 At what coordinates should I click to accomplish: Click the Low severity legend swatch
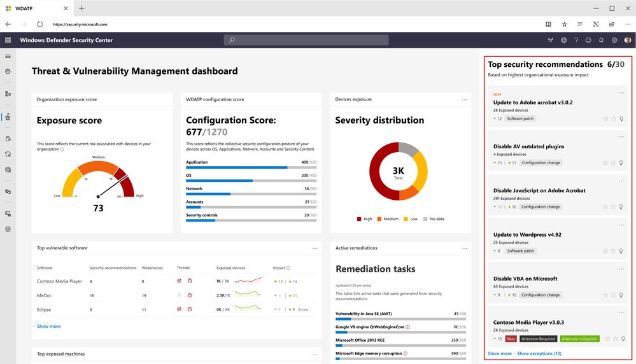[x=406, y=219]
